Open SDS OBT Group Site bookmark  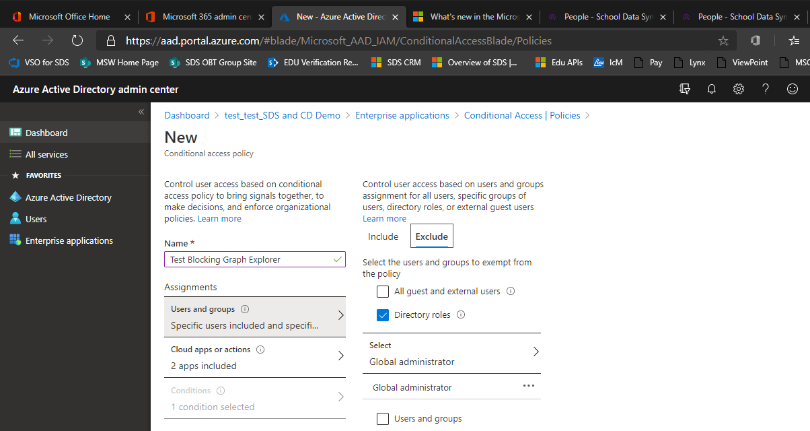tap(213, 62)
